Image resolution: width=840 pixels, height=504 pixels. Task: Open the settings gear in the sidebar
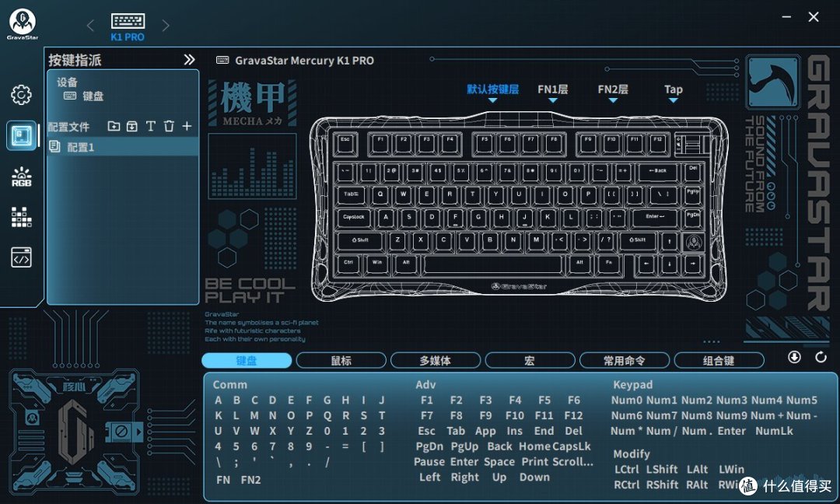tap(21, 95)
